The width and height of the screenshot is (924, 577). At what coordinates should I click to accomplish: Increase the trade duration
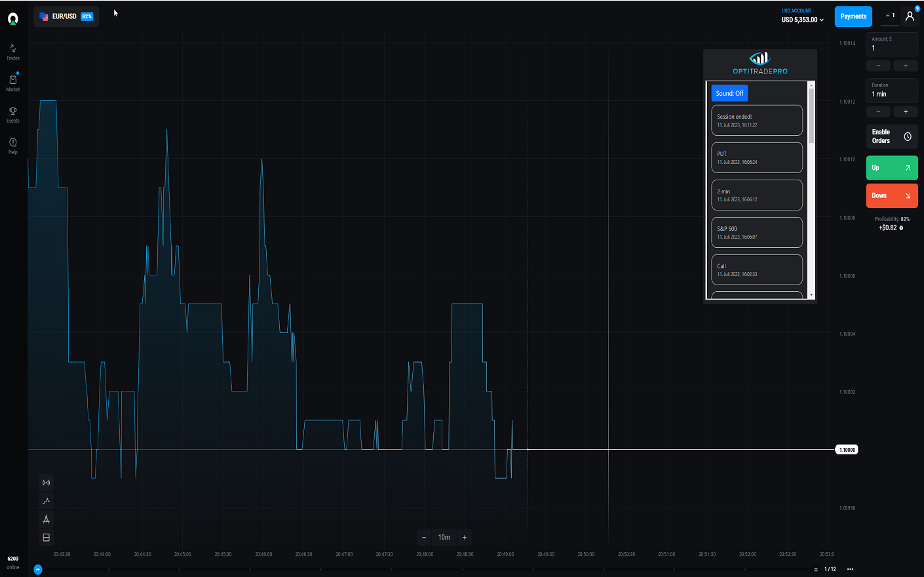(x=906, y=111)
